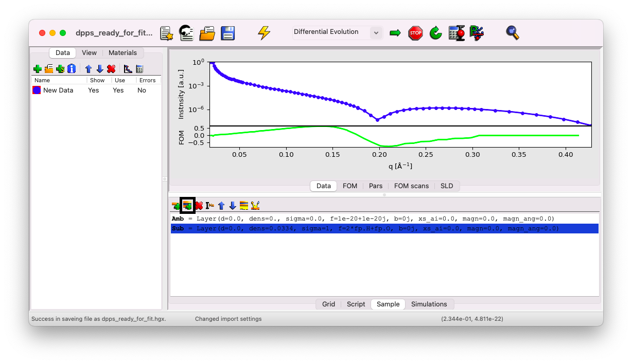Move selected layer up in the sample toolbar
Viewport: 632px width, 364px height.
pos(221,206)
